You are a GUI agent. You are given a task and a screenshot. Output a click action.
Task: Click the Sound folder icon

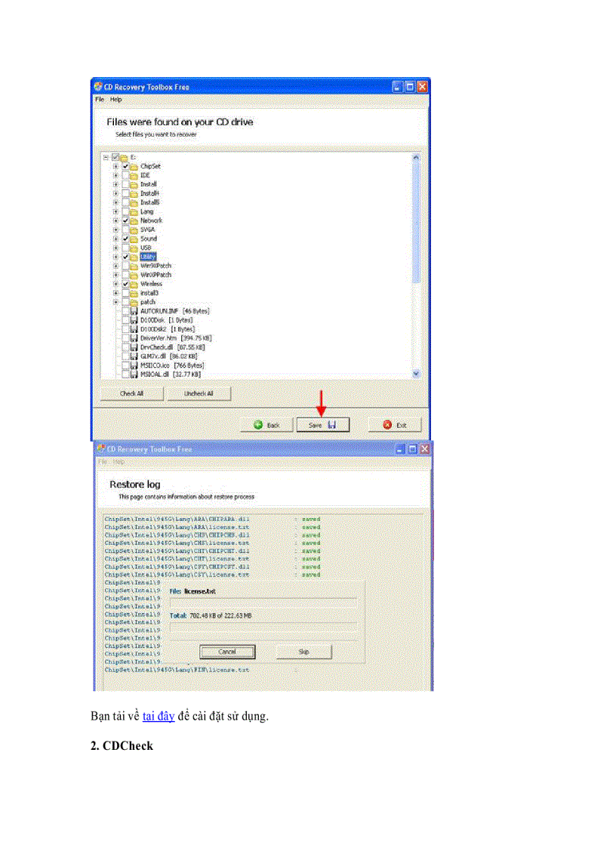click(x=134, y=239)
